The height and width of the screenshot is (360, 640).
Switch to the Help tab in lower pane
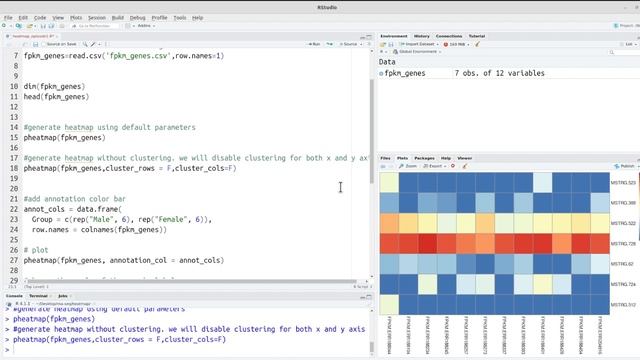[x=446, y=158]
